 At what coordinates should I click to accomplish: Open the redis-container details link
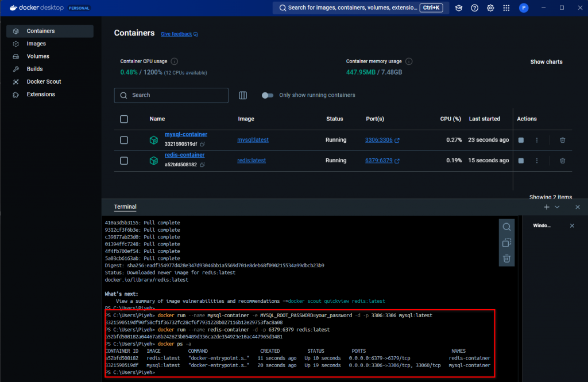point(184,155)
